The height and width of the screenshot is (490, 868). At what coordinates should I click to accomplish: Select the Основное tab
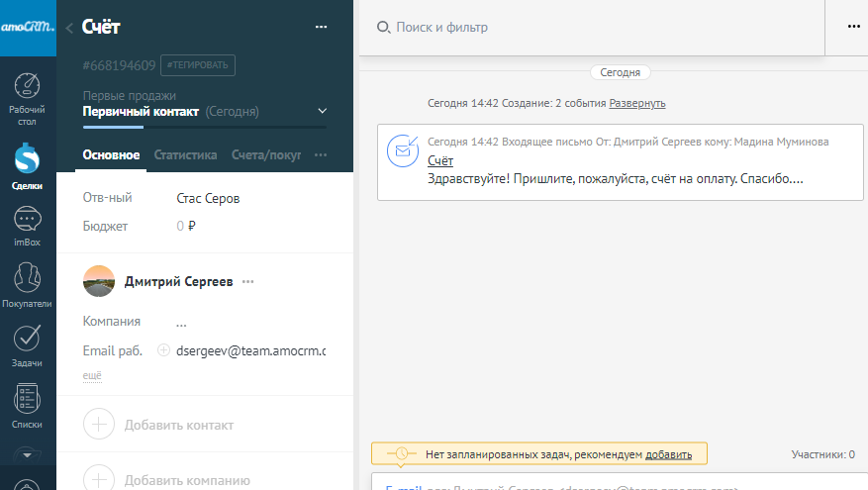click(x=111, y=155)
